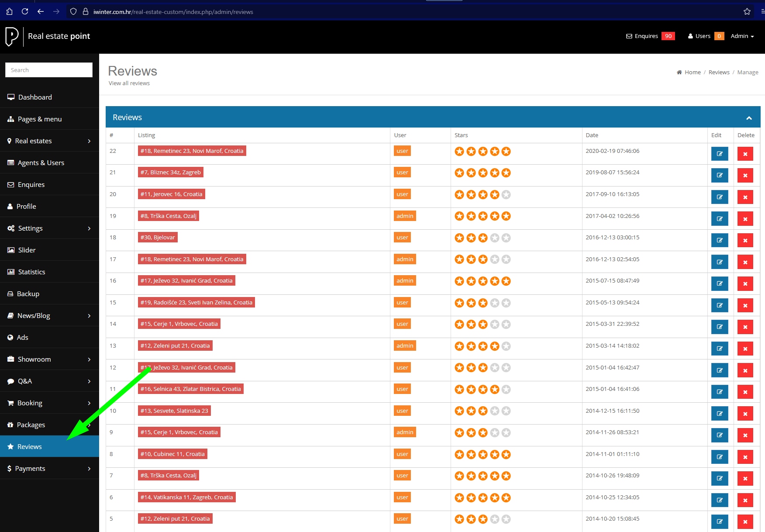The width and height of the screenshot is (765, 532).
Task: Edit review 17 dated 2016-12-13 02:54:05
Action: [720, 262]
